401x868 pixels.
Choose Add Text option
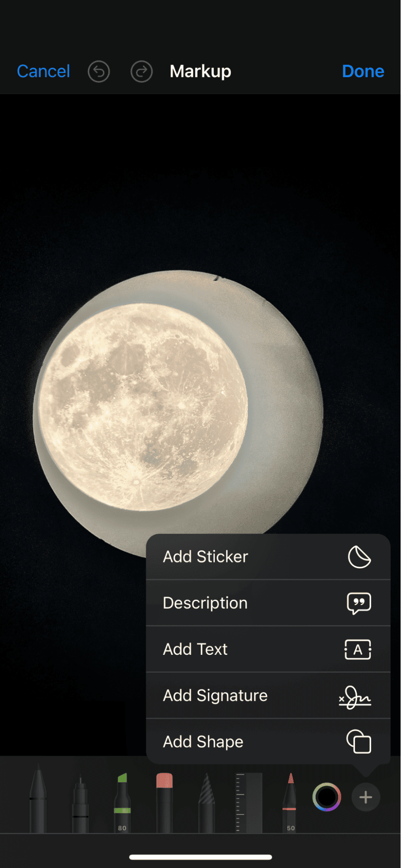[268, 650]
